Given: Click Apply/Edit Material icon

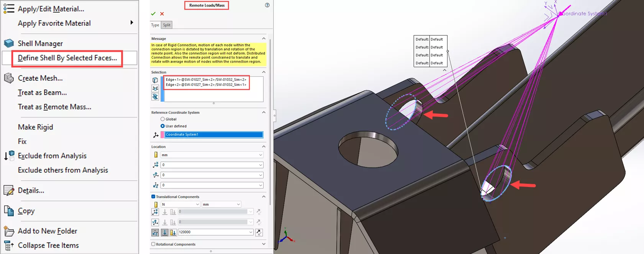Looking at the screenshot, I should 9,8.
